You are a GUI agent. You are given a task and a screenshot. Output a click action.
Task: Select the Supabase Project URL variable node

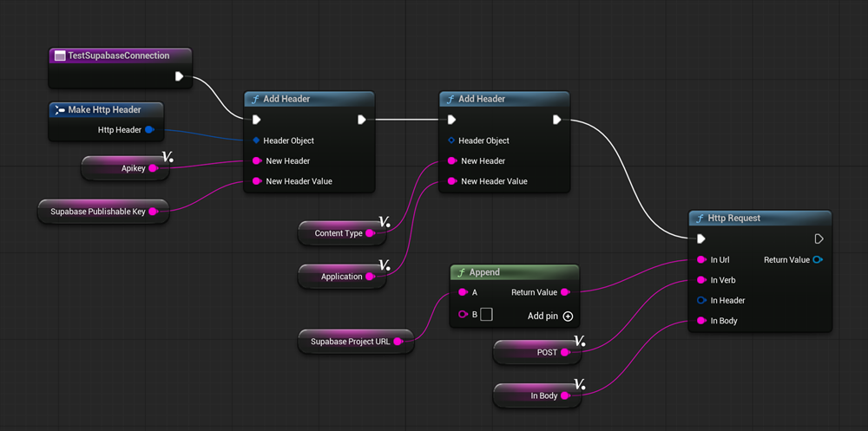(355, 342)
